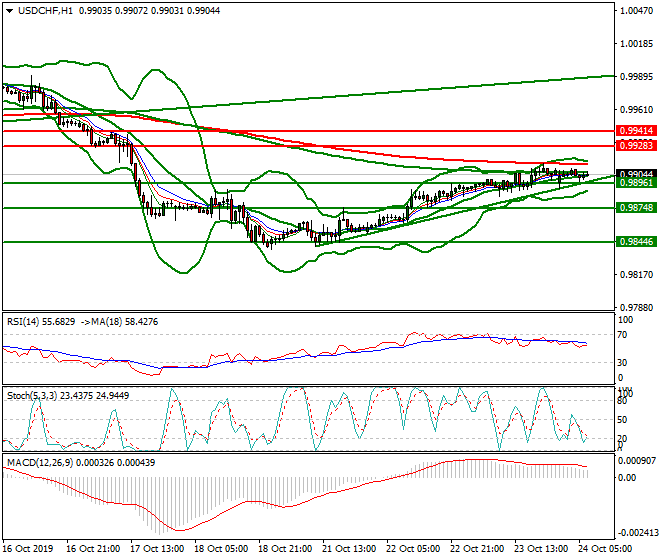Open the chart menu triangle beside USDCHF,H1
The image size is (660, 560).
pyautogui.click(x=9, y=11)
